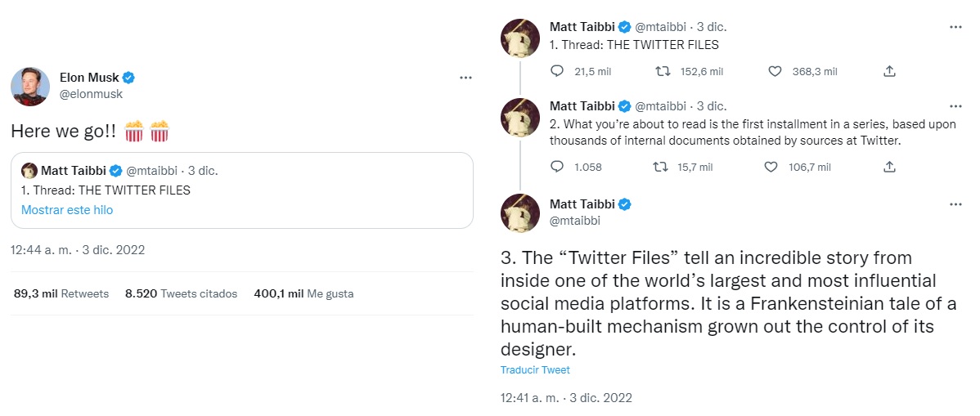Open Elon Musk's profile picture
980x416 pixels.
pyautogui.click(x=30, y=86)
